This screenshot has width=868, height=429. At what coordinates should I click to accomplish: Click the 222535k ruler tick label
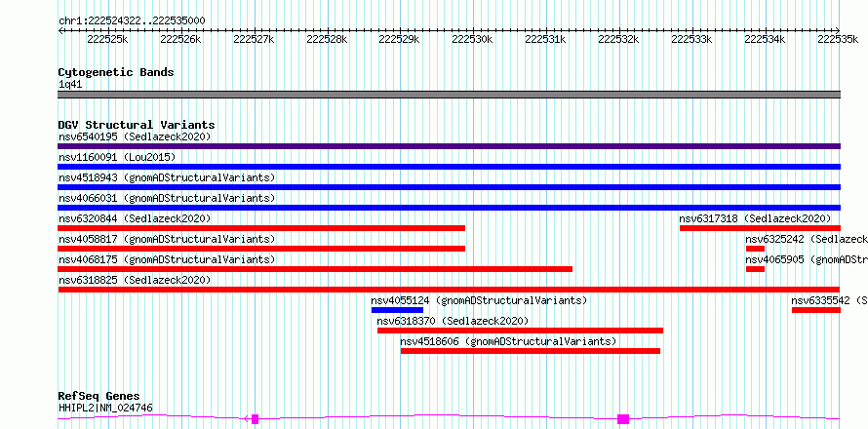[838, 39]
